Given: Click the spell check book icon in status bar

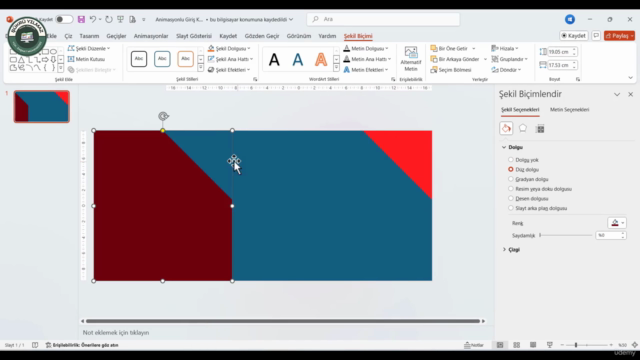Looking at the screenshot, I should [35, 345].
